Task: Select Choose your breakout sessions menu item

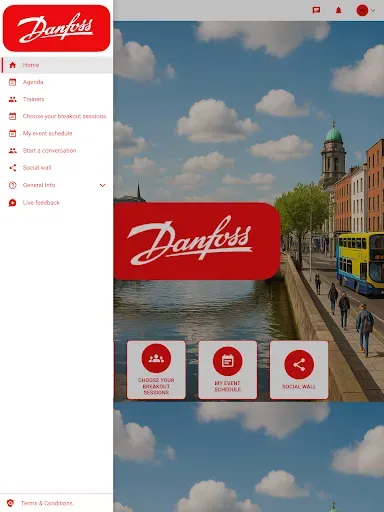Action: click(x=57, y=116)
